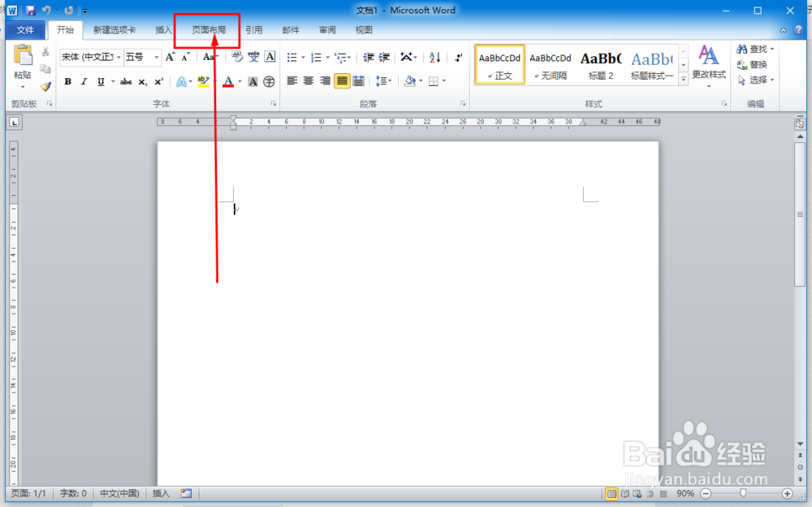Toggle Superscript formatting
This screenshot has width=812, height=507.
pos(159,81)
